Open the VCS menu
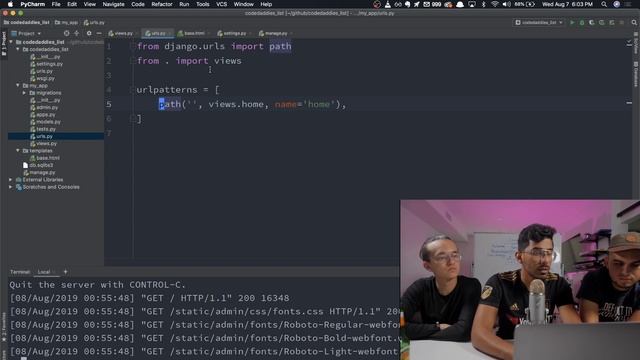This screenshot has height=360, width=640. (221, 4)
